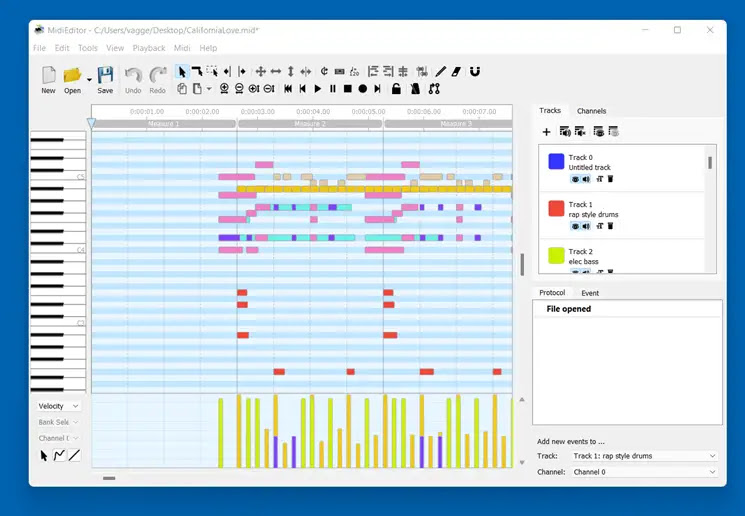The image size is (745, 516).
Task: Click the yellow-green Track 2 color swatch
Action: point(556,256)
